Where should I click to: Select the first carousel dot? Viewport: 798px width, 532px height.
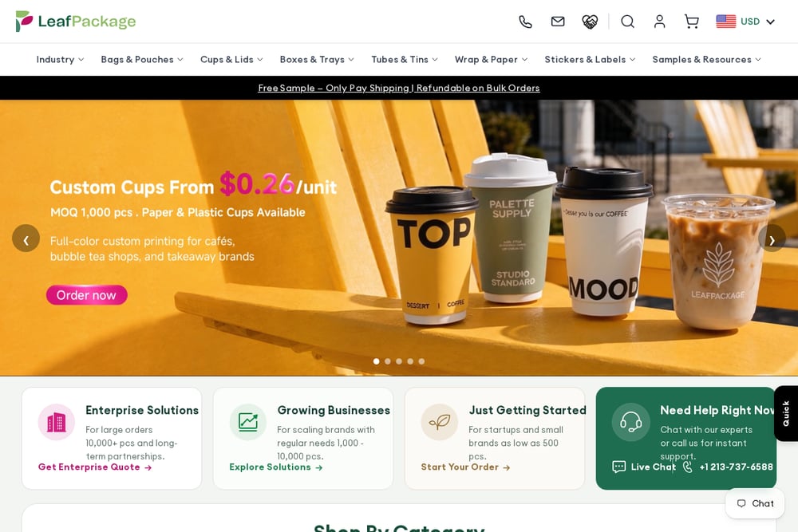click(377, 361)
